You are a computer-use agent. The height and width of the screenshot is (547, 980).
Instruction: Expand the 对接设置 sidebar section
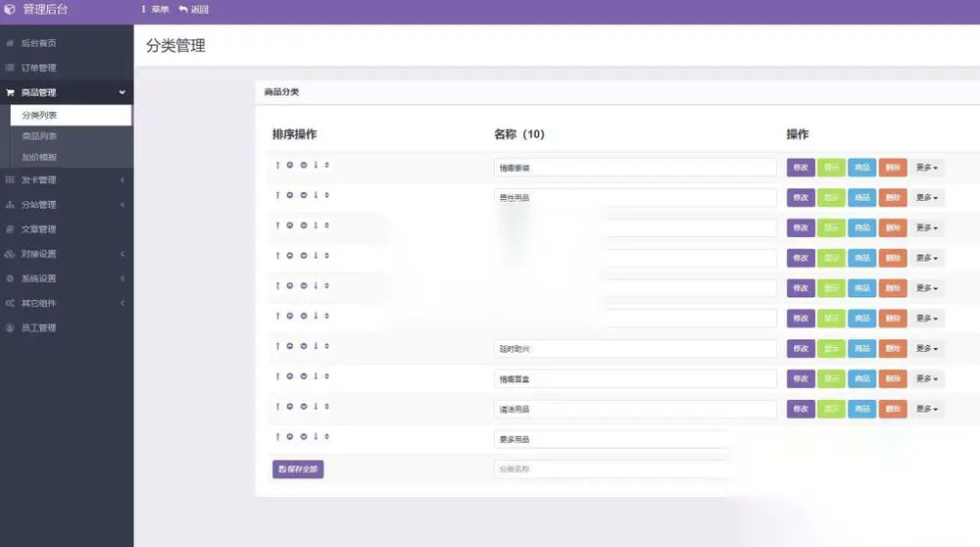pos(67,254)
